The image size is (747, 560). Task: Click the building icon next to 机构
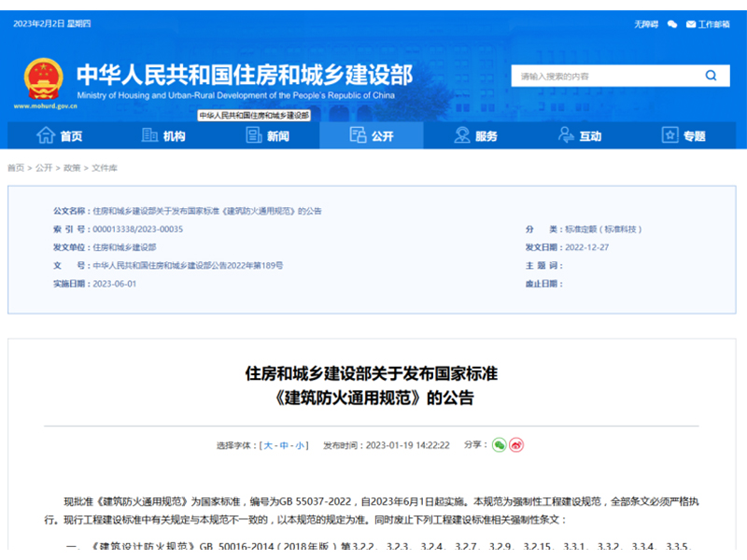149,135
